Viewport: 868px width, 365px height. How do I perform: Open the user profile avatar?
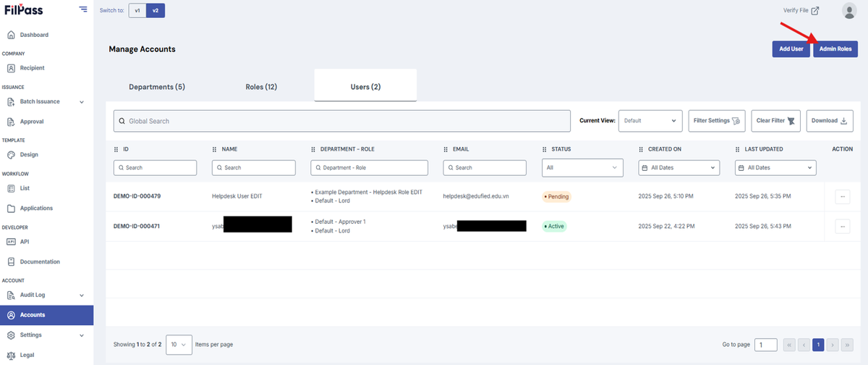click(x=850, y=10)
